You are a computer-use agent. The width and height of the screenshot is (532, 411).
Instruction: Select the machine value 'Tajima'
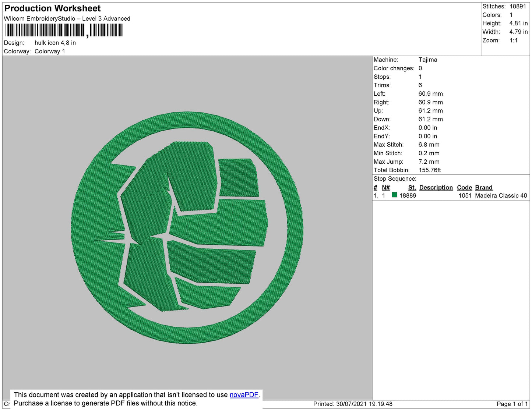point(428,60)
